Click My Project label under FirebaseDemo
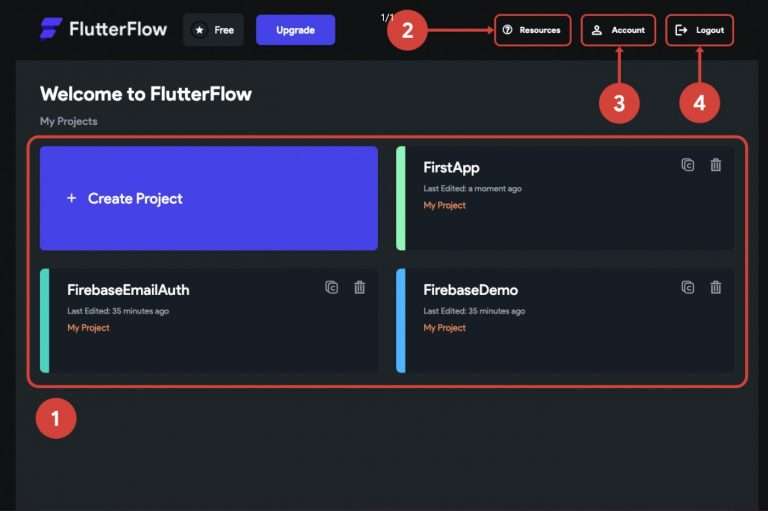768x511 pixels. (x=444, y=328)
